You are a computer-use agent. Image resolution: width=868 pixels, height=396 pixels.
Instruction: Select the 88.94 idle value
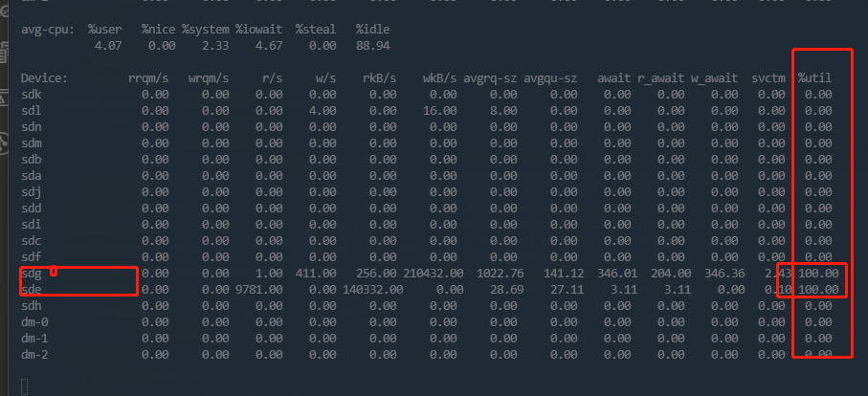(x=369, y=45)
